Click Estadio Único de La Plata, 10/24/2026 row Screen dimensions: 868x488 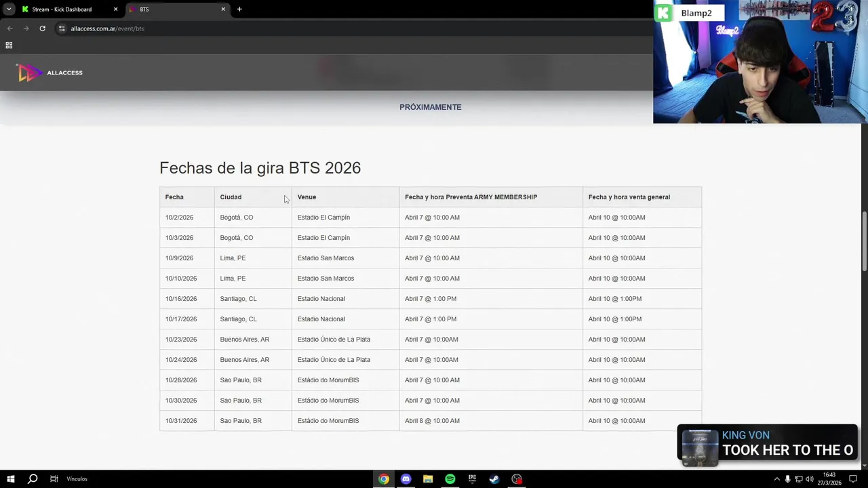[334, 360]
